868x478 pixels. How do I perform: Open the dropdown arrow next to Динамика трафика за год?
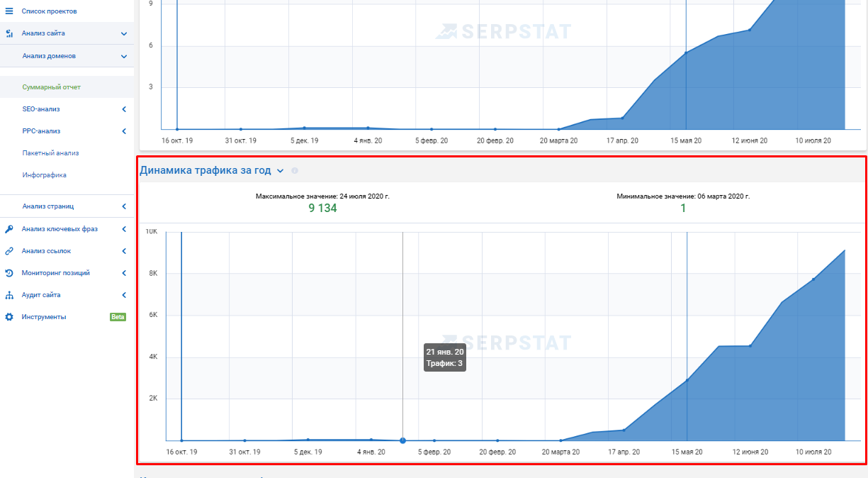tap(281, 171)
